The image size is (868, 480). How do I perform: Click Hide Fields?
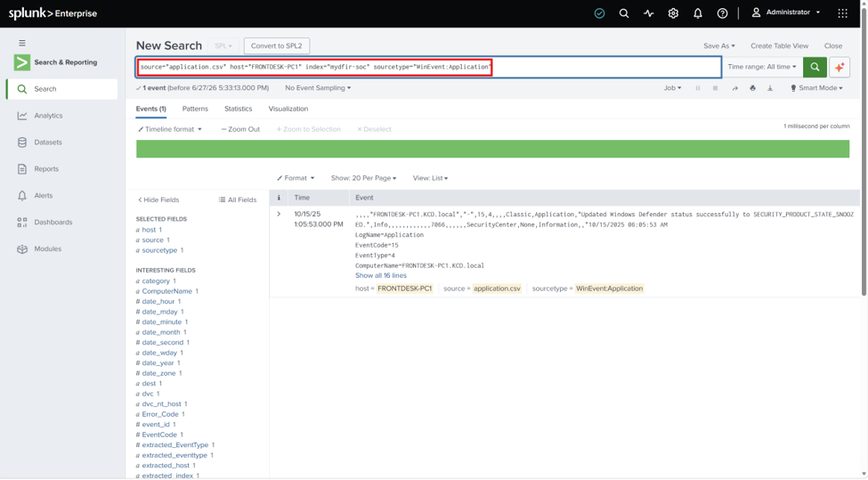pos(158,199)
